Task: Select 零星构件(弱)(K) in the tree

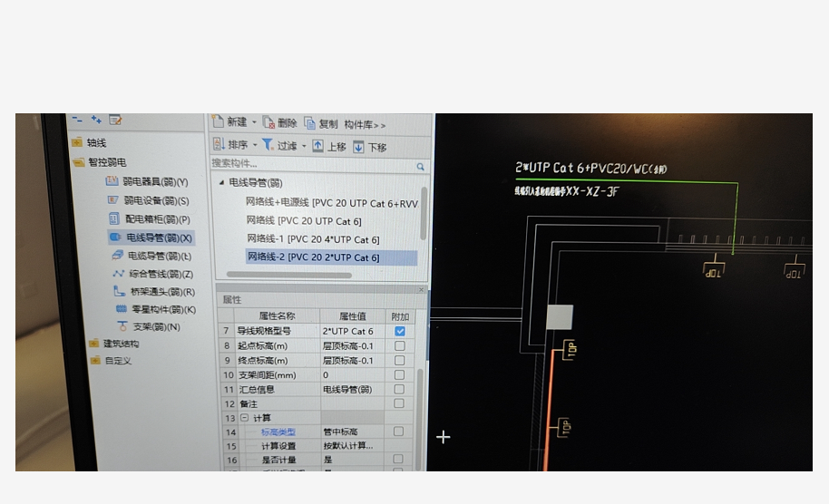Action: 156,309
